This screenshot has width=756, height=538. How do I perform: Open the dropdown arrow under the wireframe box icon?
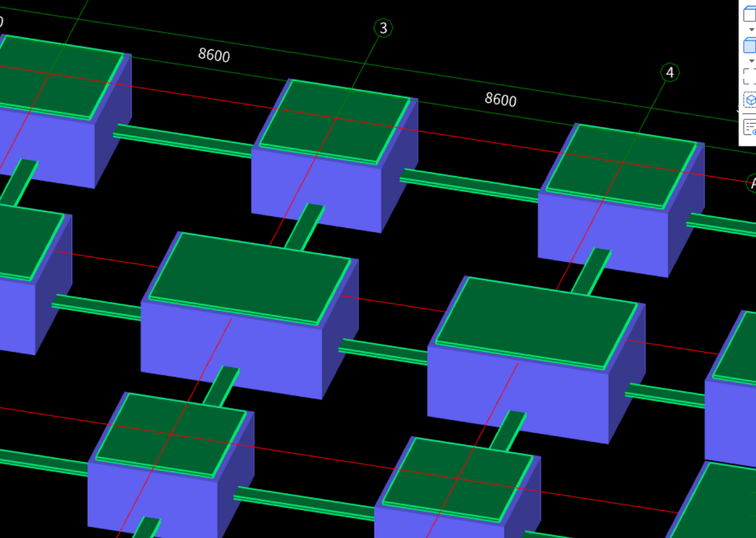[752, 30]
